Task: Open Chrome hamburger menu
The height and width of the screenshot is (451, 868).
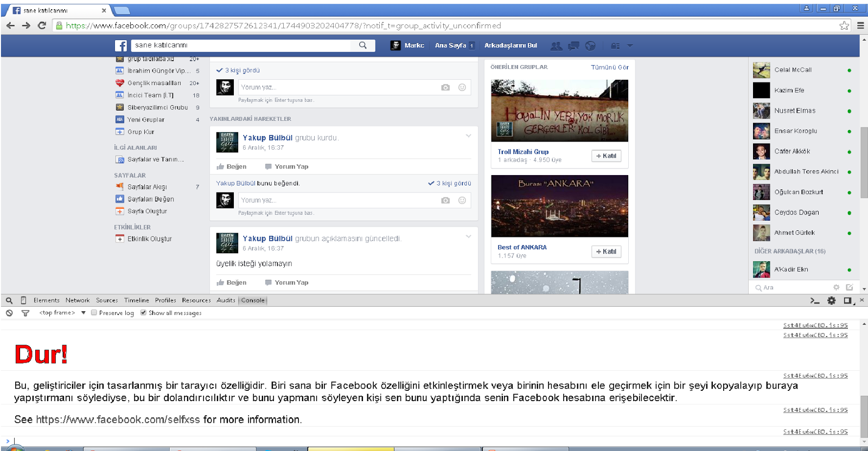Action: pos(860,25)
